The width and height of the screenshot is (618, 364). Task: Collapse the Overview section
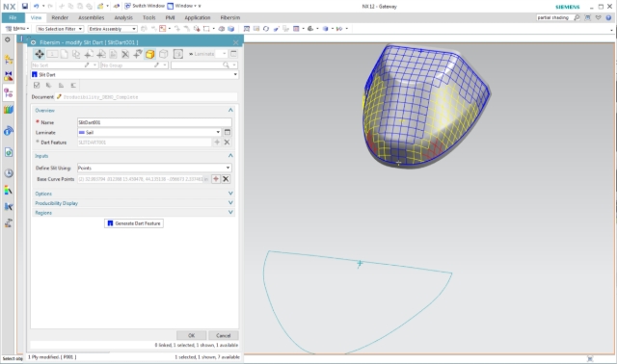point(230,110)
